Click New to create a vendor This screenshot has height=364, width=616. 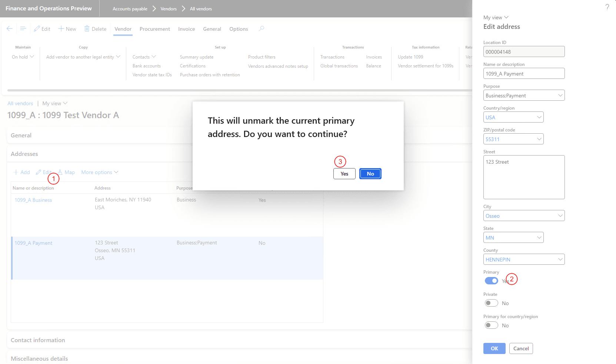(67, 29)
